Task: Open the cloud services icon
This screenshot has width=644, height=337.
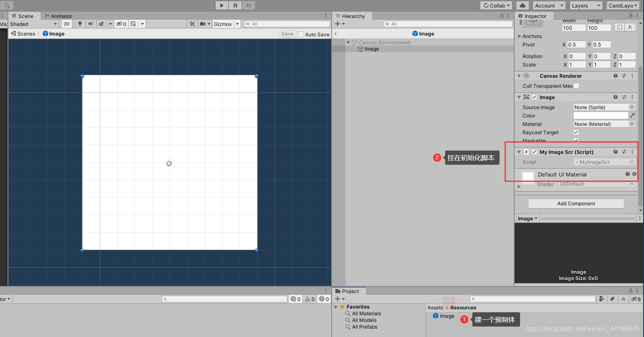Action: pos(522,5)
